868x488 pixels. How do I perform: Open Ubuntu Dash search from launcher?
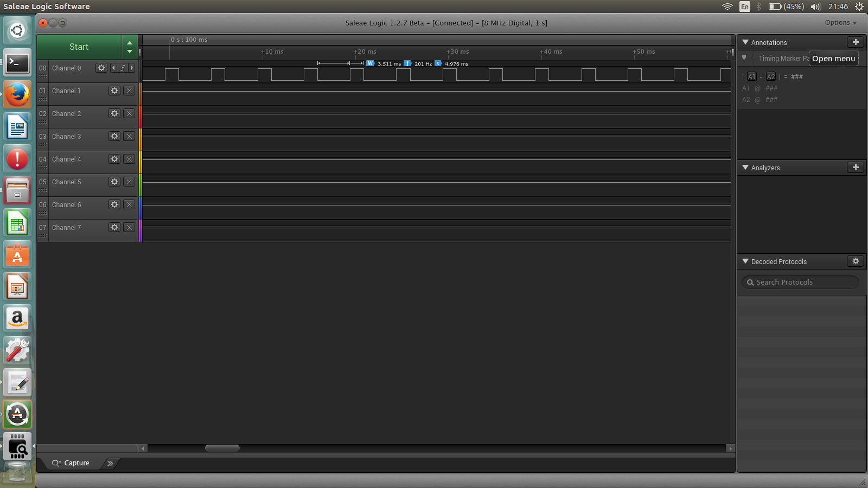(x=17, y=30)
